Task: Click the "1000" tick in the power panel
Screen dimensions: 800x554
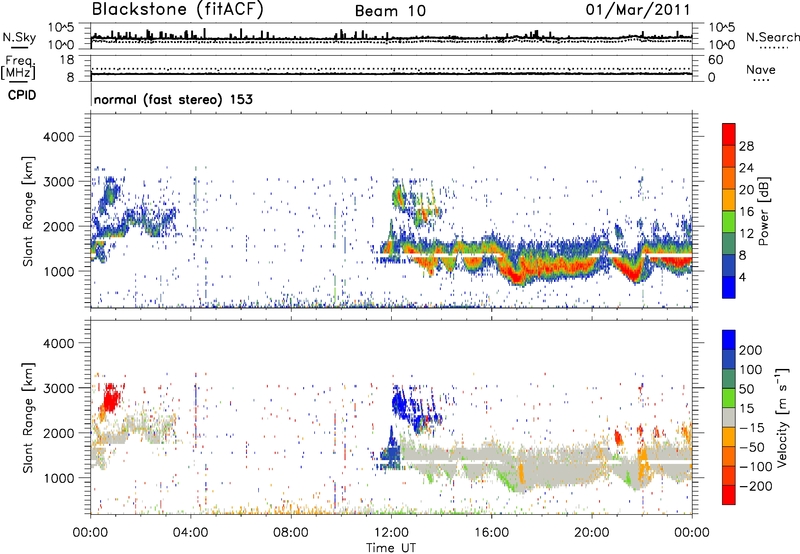Action: tap(59, 271)
